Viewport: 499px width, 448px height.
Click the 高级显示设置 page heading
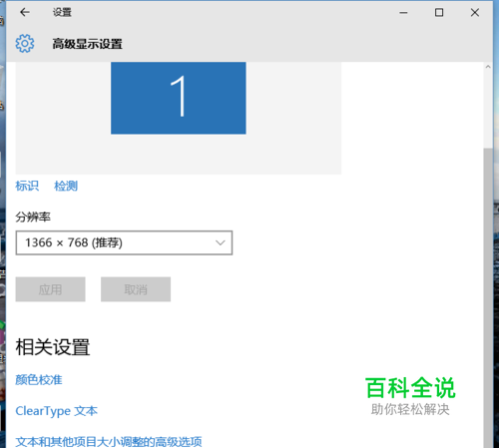pos(87,44)
